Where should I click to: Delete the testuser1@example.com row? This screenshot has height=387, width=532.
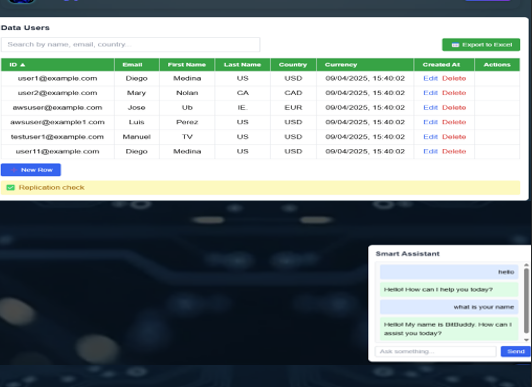454,137
